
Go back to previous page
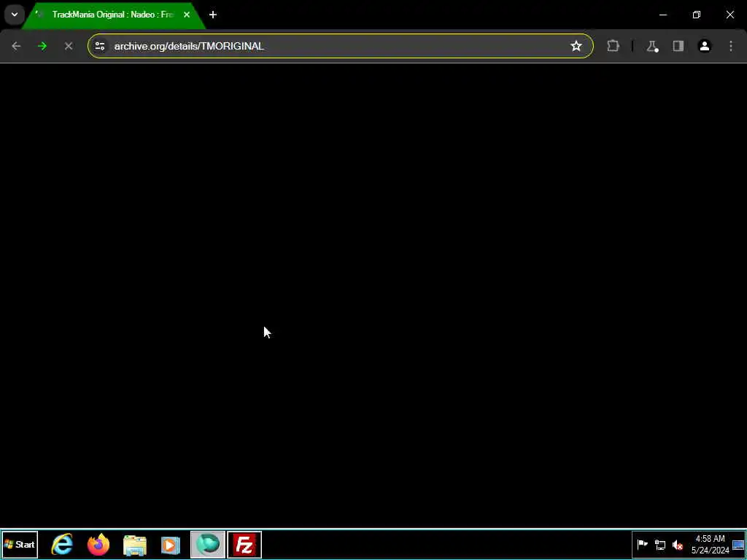16,46
